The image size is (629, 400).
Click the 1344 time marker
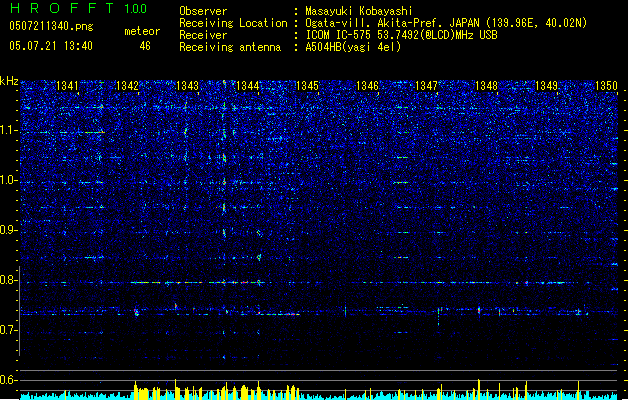[248, 86]
